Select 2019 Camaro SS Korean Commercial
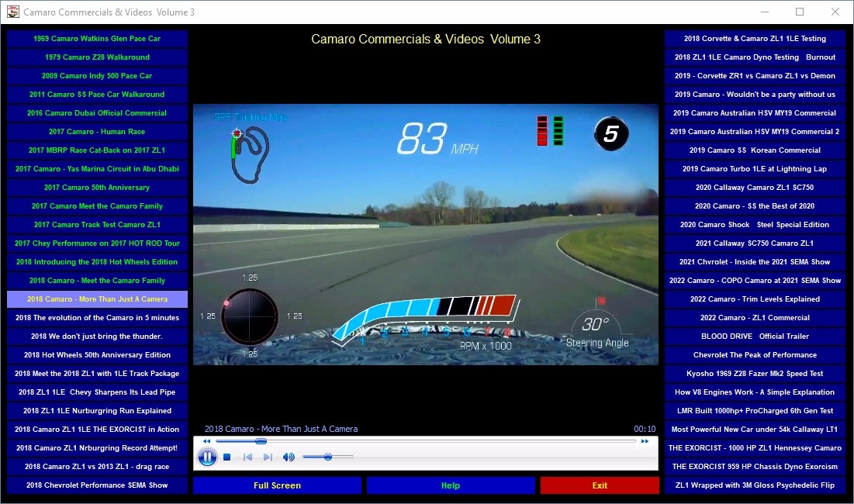Image resolution: width=854 pixels, height=504 pixels. (x=755, y=150)
